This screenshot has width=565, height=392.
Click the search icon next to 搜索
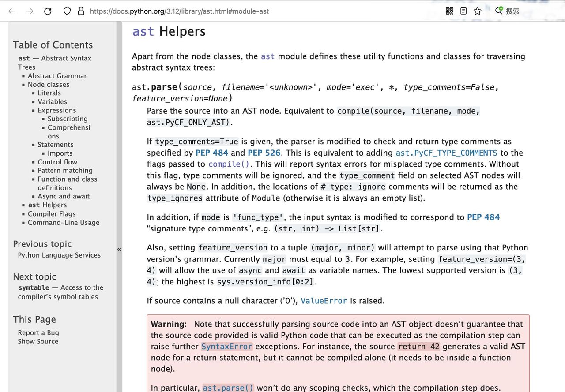[x=499, y=11]
